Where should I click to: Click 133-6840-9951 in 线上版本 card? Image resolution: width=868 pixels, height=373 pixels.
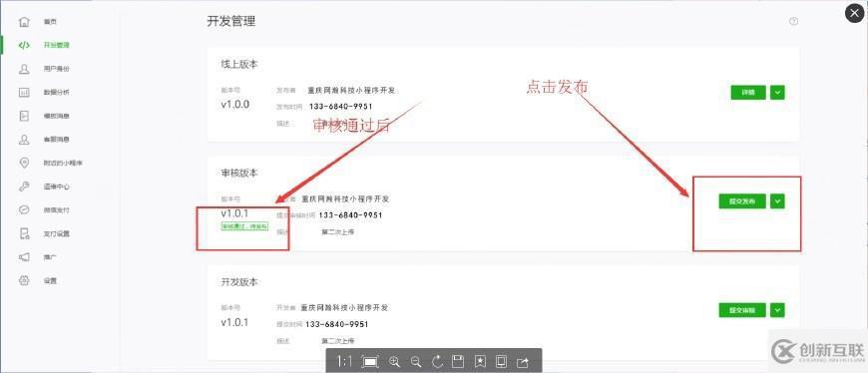[x=340, y=107]
